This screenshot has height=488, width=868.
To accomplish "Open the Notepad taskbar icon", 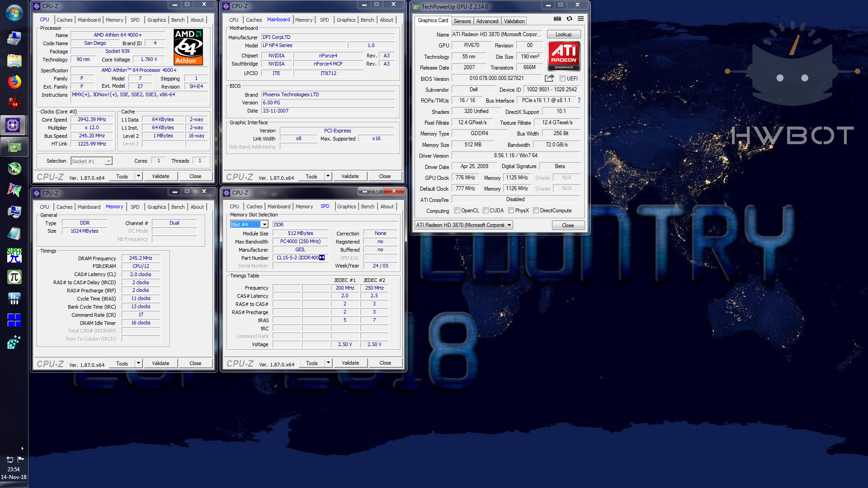I will [x=14, y=234].
